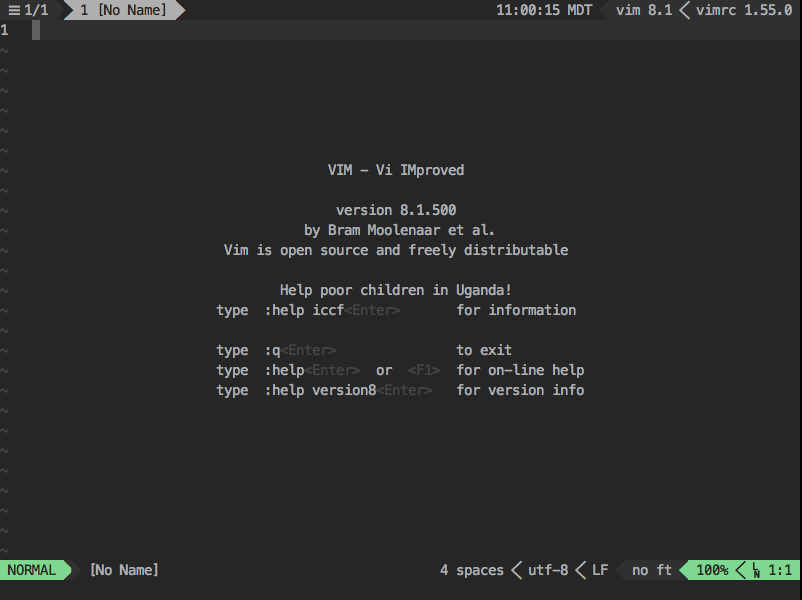Click 'for version info' text
Viewport: 802px width, 600px height.
[520, 390]
